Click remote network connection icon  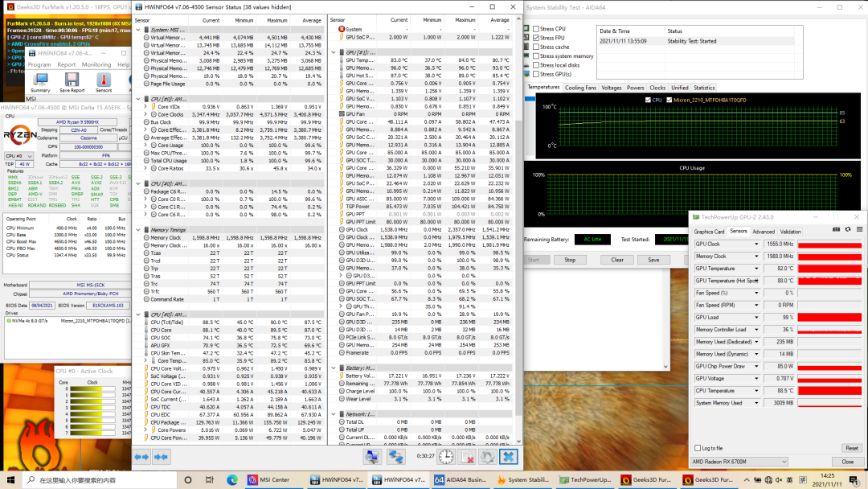[x=395, y=457]
